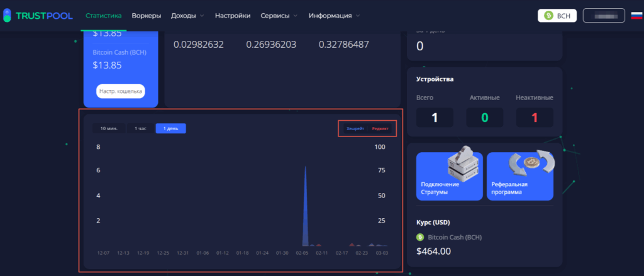Select the 1 день chart interval
The height and width of the screenshot is (276, 644).
click(x=170, y=128)
